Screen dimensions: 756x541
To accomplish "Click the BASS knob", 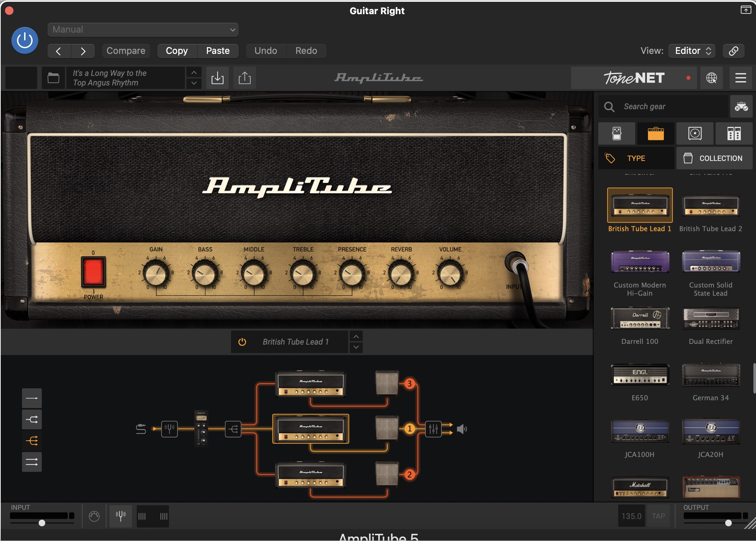I will (205, 273).
